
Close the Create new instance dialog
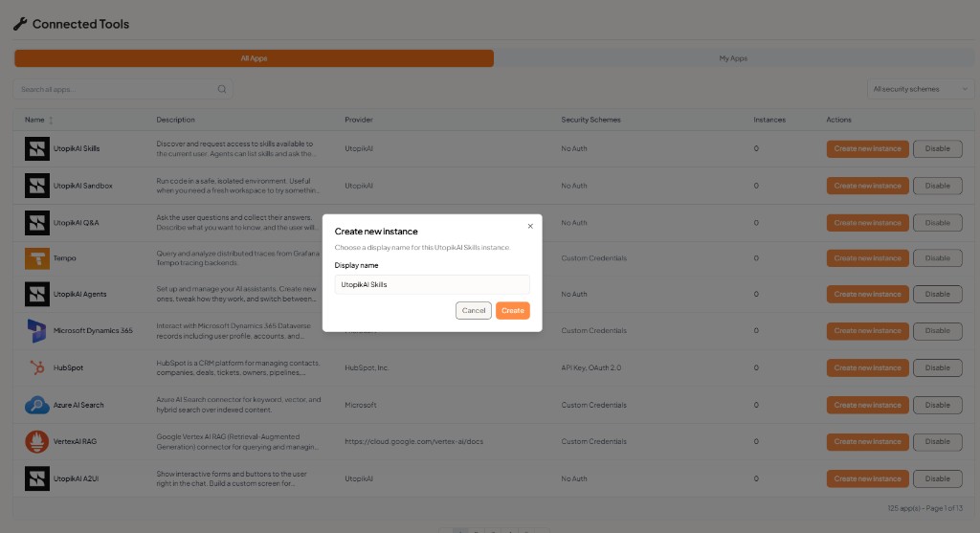[530, 226]
